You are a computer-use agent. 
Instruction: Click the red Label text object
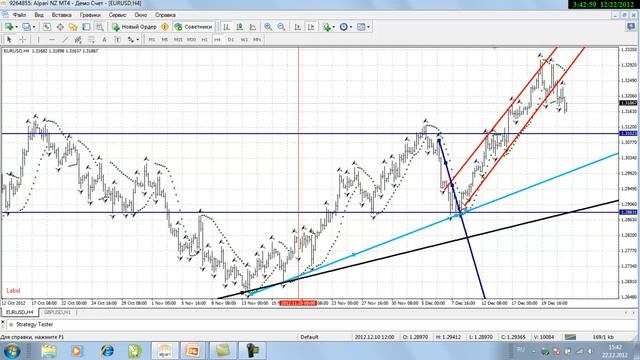point(13,291)
